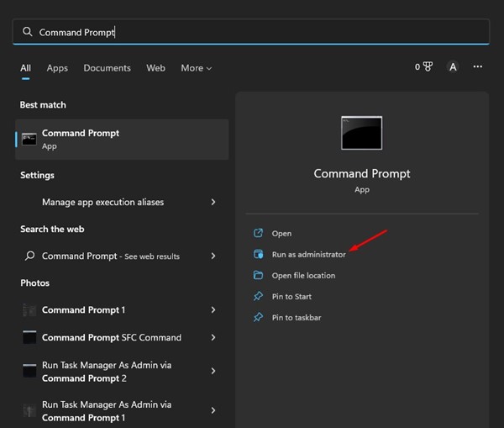Click Open in the right panel
Image resolution: width=504 pixels, height=428 pixels.
281,234
